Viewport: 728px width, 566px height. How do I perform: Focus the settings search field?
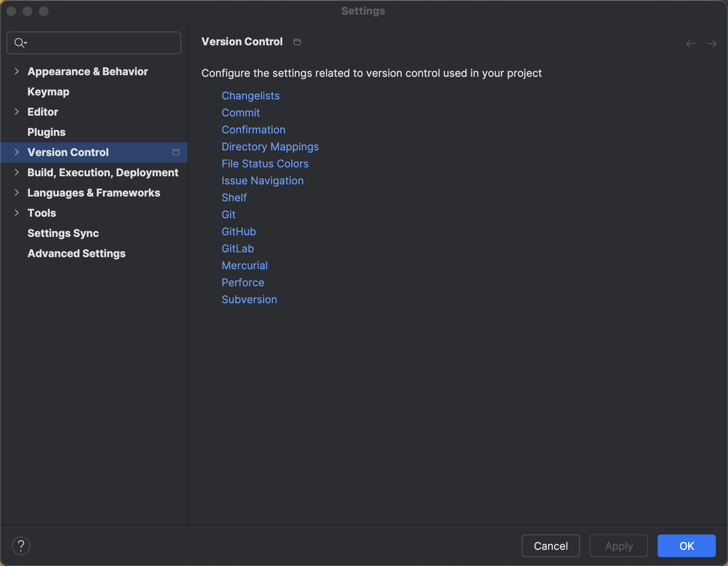[x=101, y=43]
